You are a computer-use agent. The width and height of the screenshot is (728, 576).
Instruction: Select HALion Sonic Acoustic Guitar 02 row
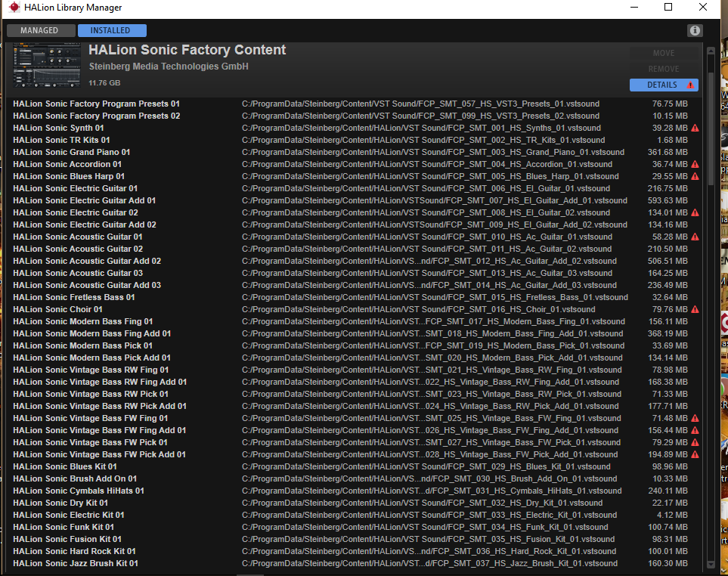355,249
